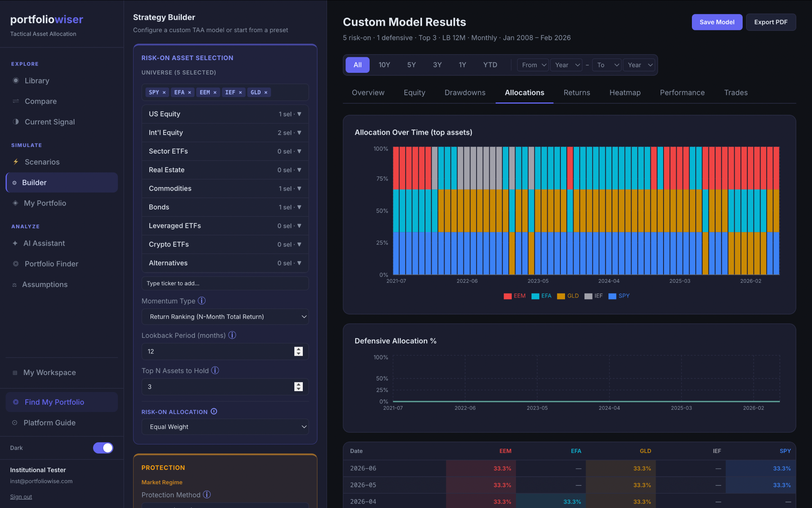The height and width of the screenshot is (508, 812).
Task: Click the Builder gear icon
Action: pyautogui.click(x=14, y=182)
